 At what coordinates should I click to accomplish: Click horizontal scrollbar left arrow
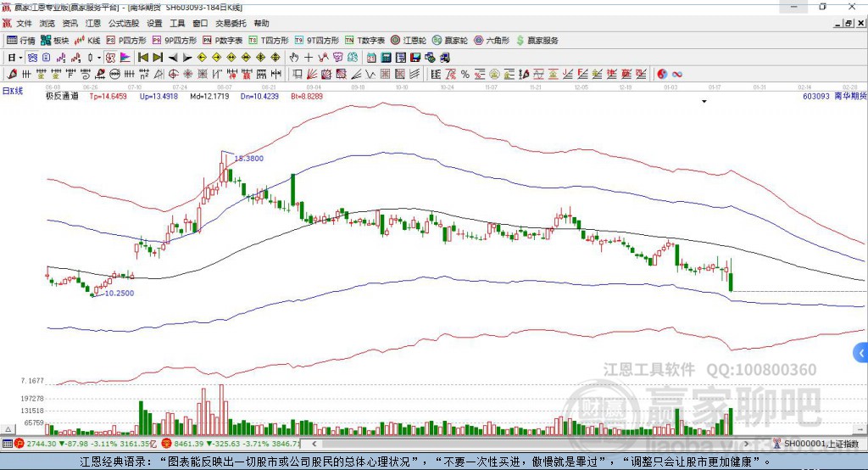point(314,444)
